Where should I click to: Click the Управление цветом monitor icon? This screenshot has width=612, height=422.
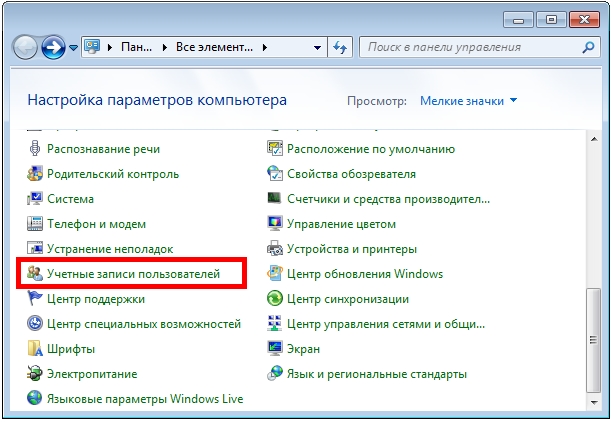click(x=275, y=224)
